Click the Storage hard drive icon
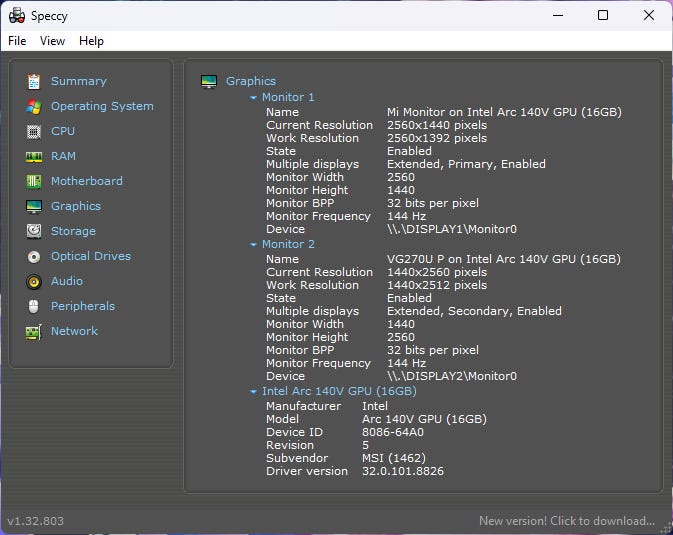 click(34, 231)
